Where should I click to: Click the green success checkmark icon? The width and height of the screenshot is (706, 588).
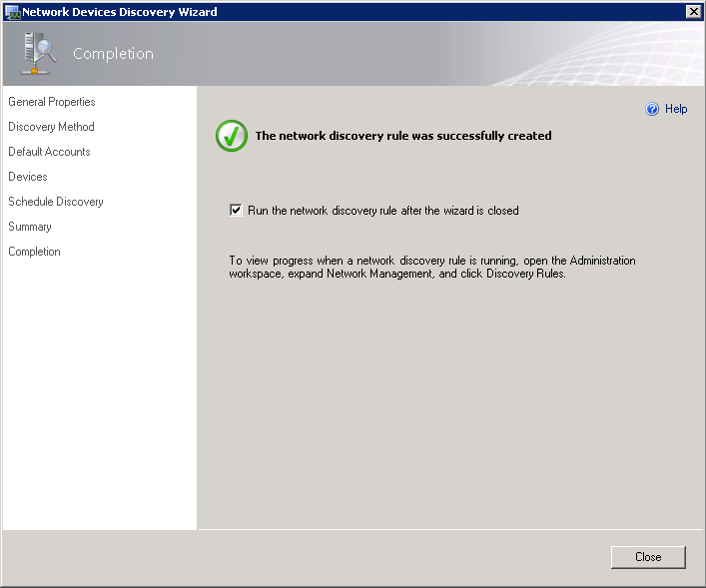click(x=232, y=137)
